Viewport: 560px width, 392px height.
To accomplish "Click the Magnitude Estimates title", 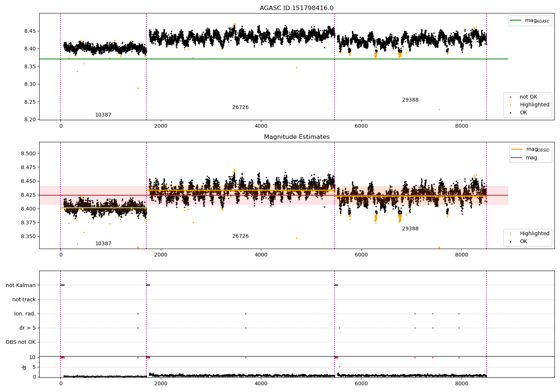I will (296, 137).
